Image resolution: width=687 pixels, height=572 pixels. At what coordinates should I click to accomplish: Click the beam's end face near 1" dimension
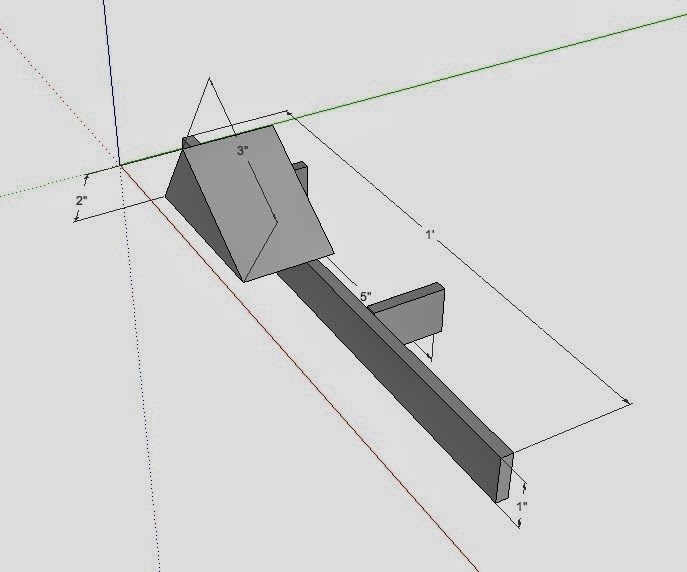505,478
